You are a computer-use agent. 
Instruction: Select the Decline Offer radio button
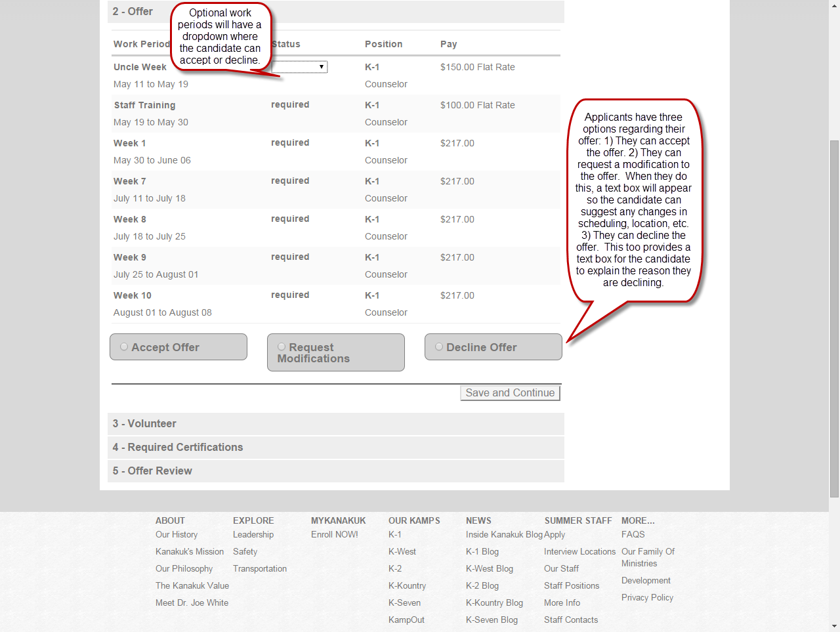click(x=439, y=347)
